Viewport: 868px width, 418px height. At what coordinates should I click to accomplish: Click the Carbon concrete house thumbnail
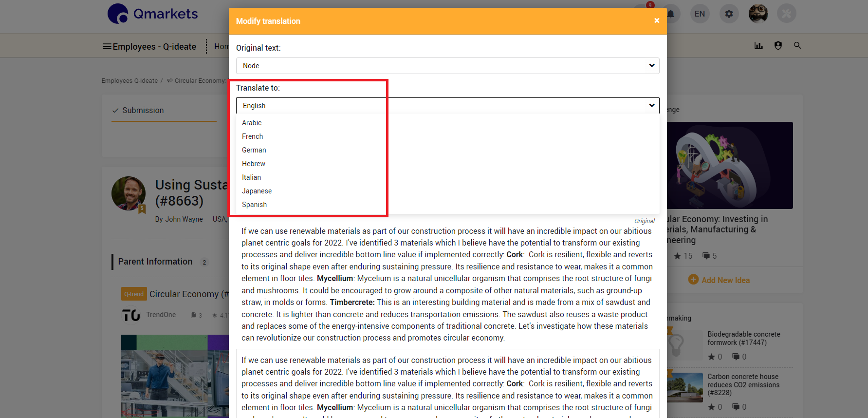pos(685,387)
